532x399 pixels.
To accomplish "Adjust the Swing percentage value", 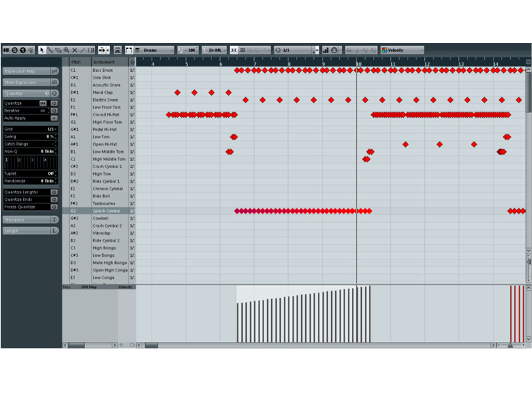I will pos(49,136).
